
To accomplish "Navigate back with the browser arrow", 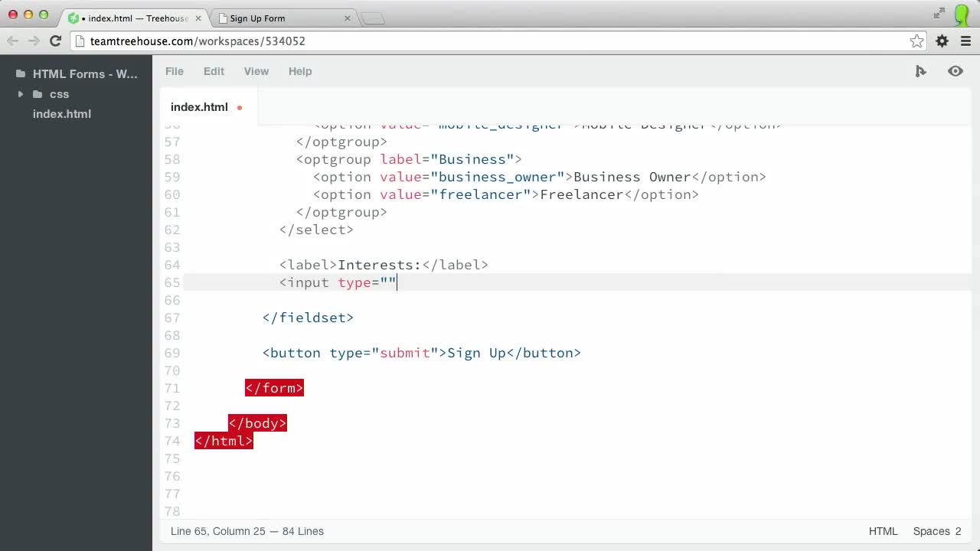I will (12, 41).
